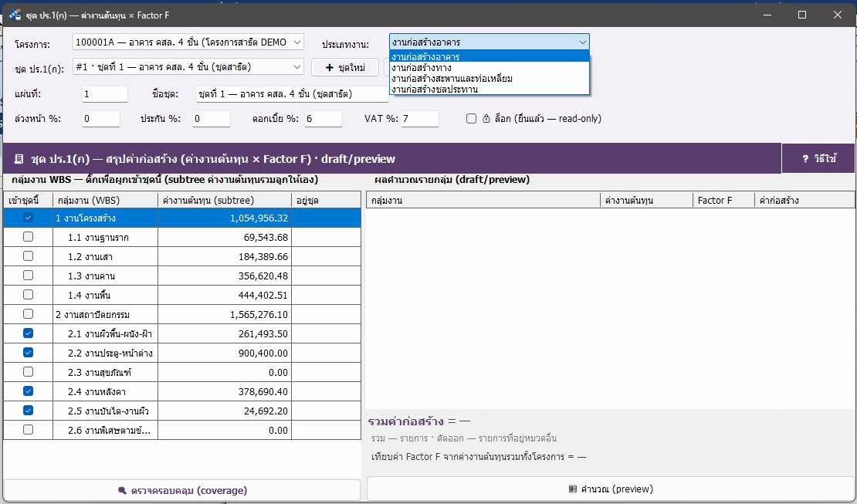Open the วิธีใช้ help button
This screenshot has width=857, height=504.
tap(818, 158)
